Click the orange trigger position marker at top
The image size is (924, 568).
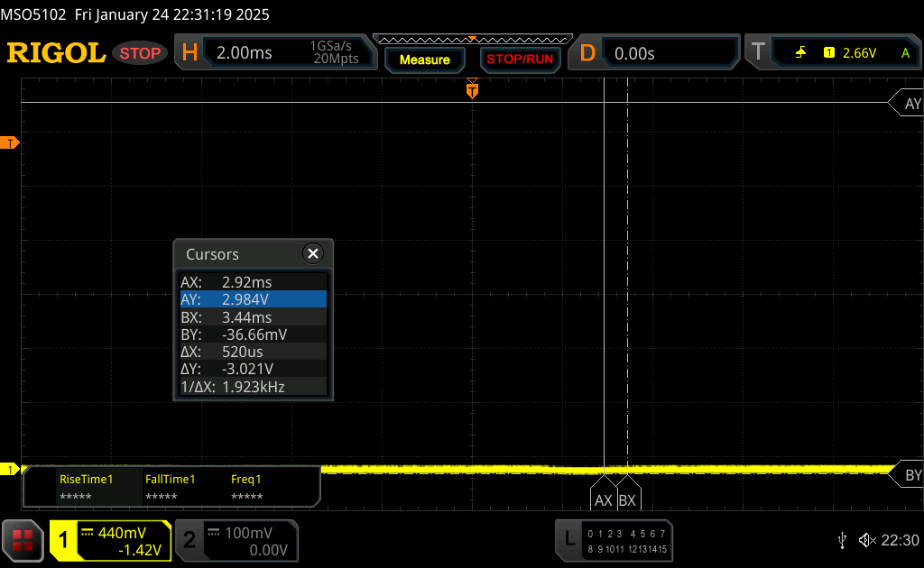[x=471, y=90]
